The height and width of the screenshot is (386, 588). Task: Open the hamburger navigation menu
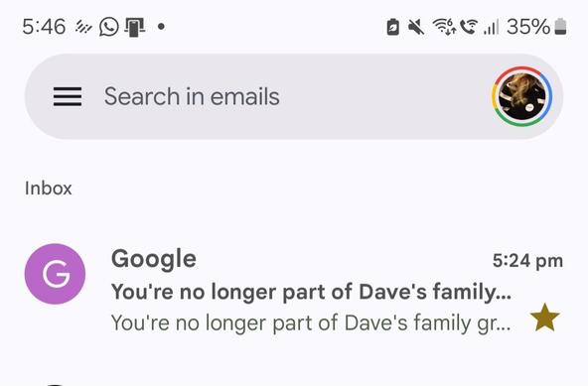tap(68, 96)
